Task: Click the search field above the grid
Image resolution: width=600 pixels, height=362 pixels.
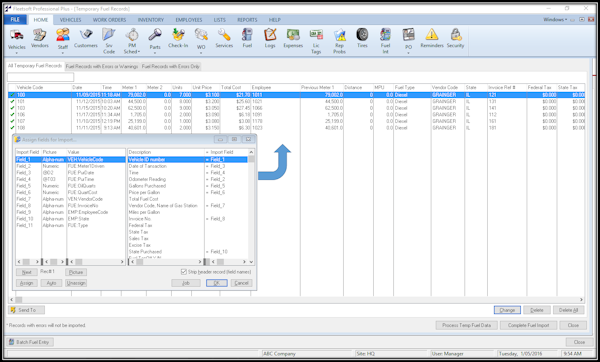Action: point(41,77)
